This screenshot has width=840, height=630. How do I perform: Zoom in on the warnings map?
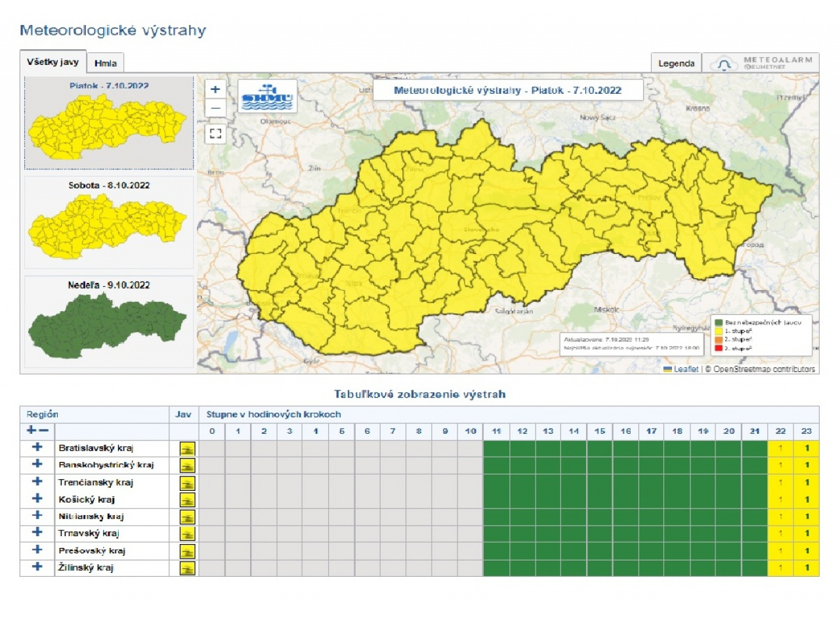215,89
